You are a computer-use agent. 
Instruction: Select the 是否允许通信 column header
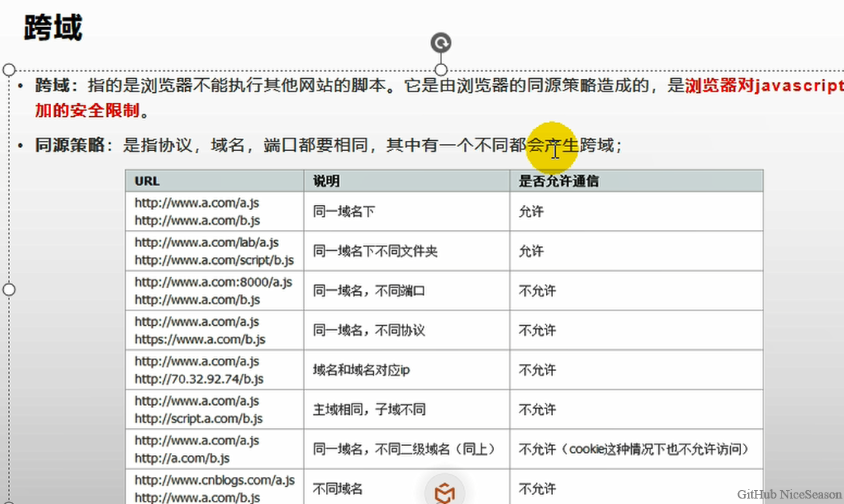point(558,181)
